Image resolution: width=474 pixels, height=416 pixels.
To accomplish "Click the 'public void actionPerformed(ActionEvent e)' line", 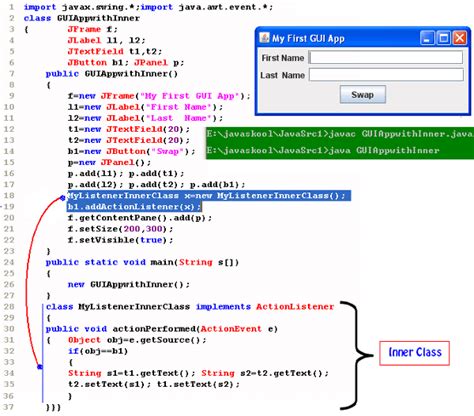I will [162, 329].
